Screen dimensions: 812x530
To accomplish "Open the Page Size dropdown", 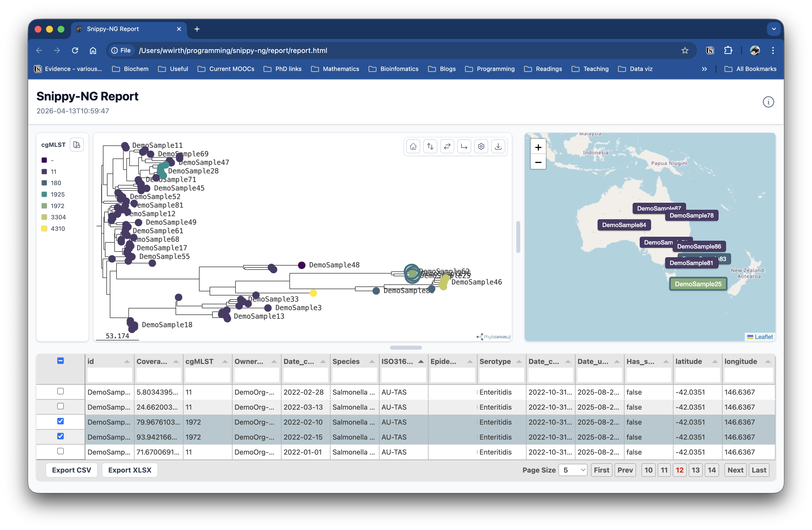I will tap(573, 470).
